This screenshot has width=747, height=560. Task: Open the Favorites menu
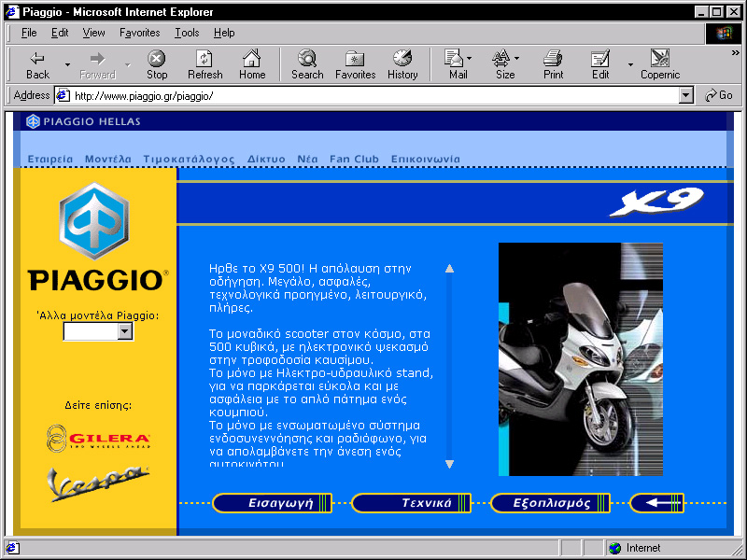click(x=139, y=33)
